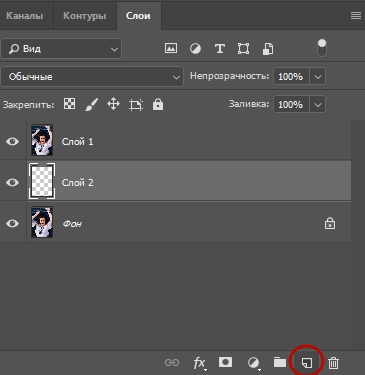Viewport: 365px width, 375px height.
Task: Select the Слой 1 layer name
Action: click(x=77, y=142)
